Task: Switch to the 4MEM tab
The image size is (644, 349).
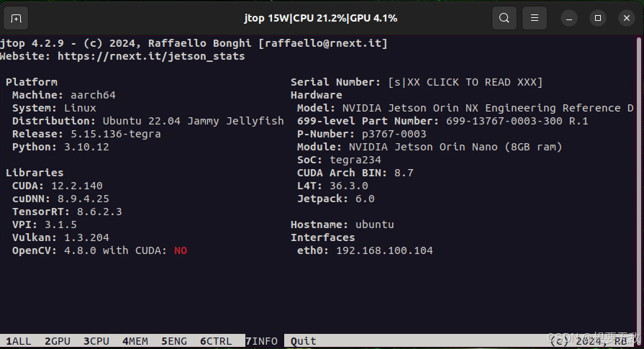Action: click(135, 341)
